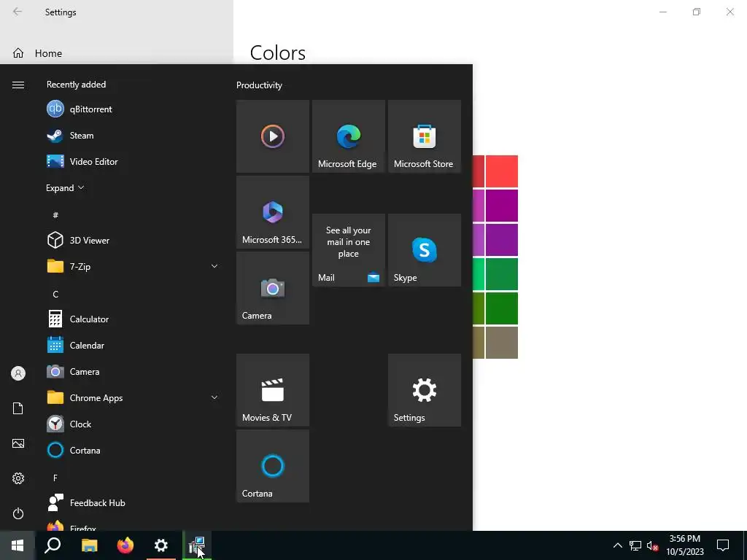Click the Windows Start button
The width and height of the screenshot is (747, 560).
(18, 545)
